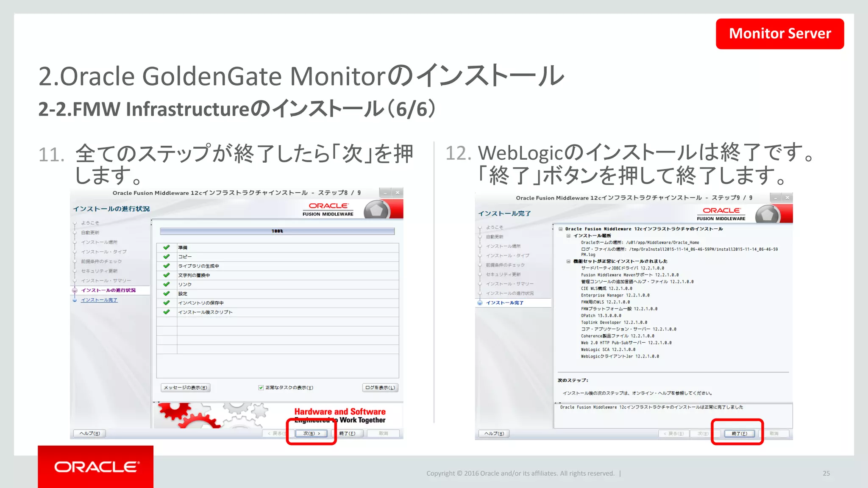
Task: Click セキュリティ更新 step in Step 8 sidebar
Action: point(99,271)
